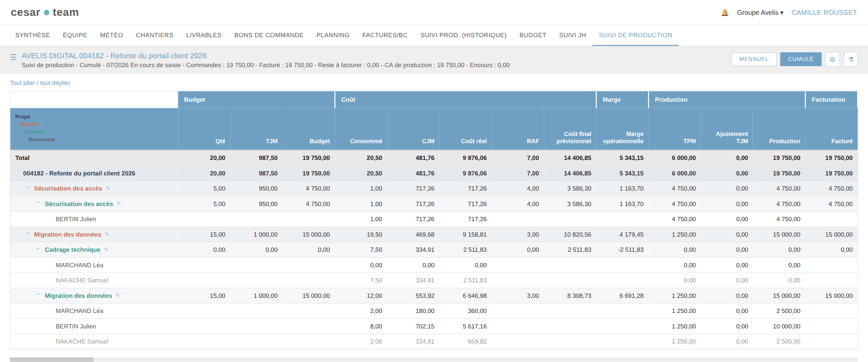Collapse the Migration des données chantier row
Viewport: 868px width, 362px height.
point(27,234)
